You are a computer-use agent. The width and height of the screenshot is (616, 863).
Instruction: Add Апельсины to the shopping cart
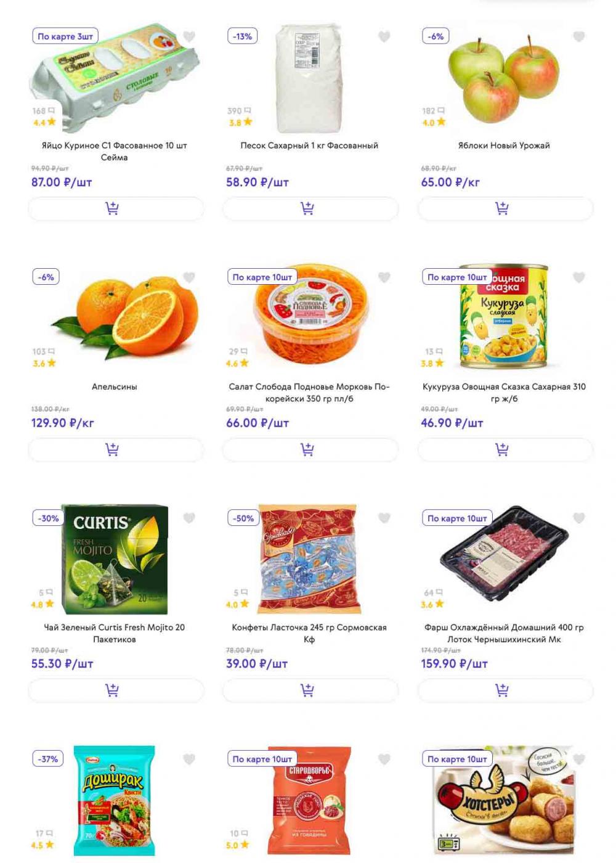pyautogui.click(x=115, y=449)
